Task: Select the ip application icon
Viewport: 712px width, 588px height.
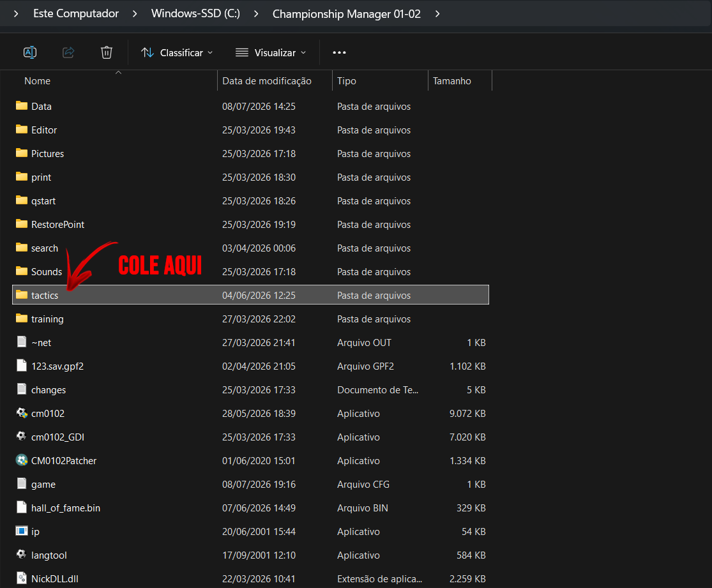Action: (21, 531)
